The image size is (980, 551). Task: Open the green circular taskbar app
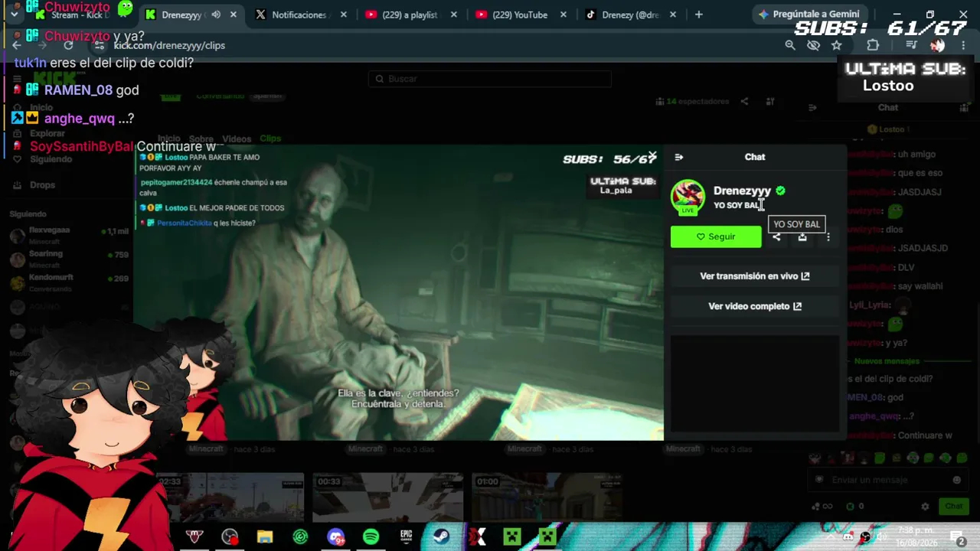pyautogui.click(x=300, y=537)
